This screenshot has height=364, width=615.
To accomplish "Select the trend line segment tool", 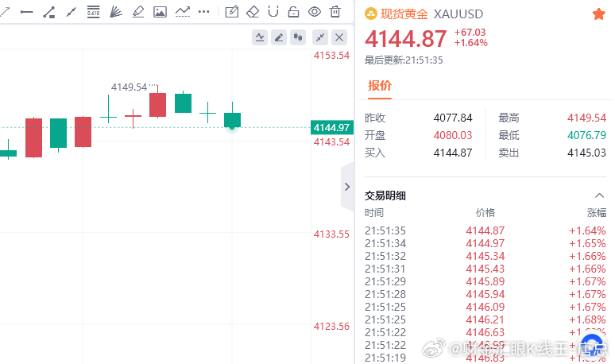I will pos(71,12).
